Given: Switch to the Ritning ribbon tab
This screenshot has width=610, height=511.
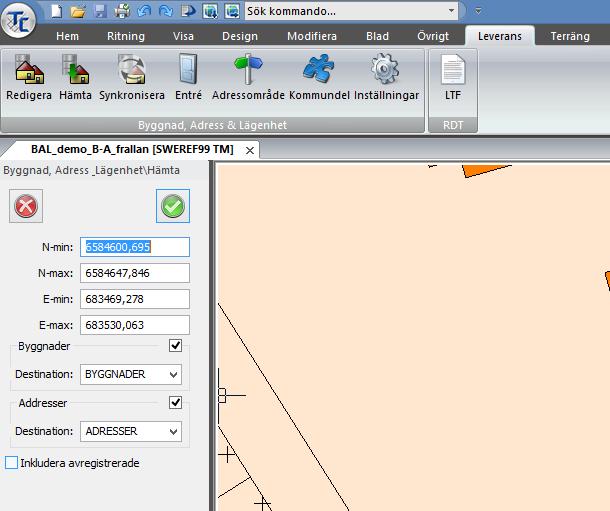Looking at the screenshot, I should click(x=126, y=36).
